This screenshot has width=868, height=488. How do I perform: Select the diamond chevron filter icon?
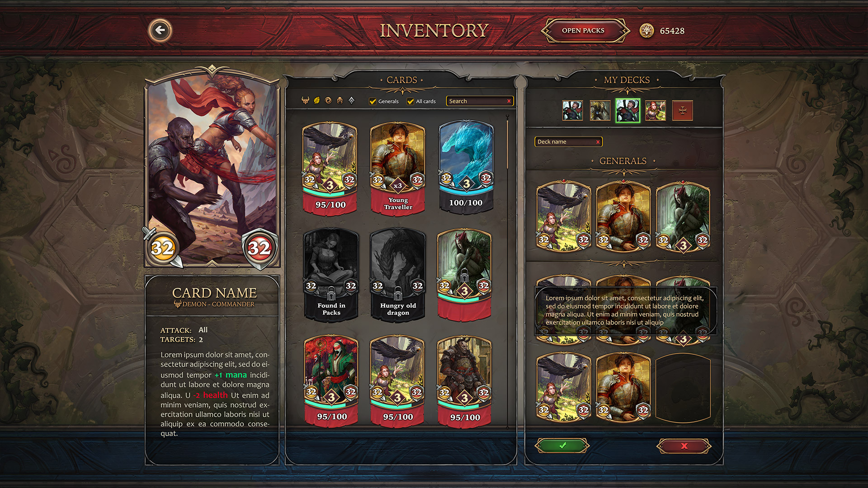click(352, 100)
